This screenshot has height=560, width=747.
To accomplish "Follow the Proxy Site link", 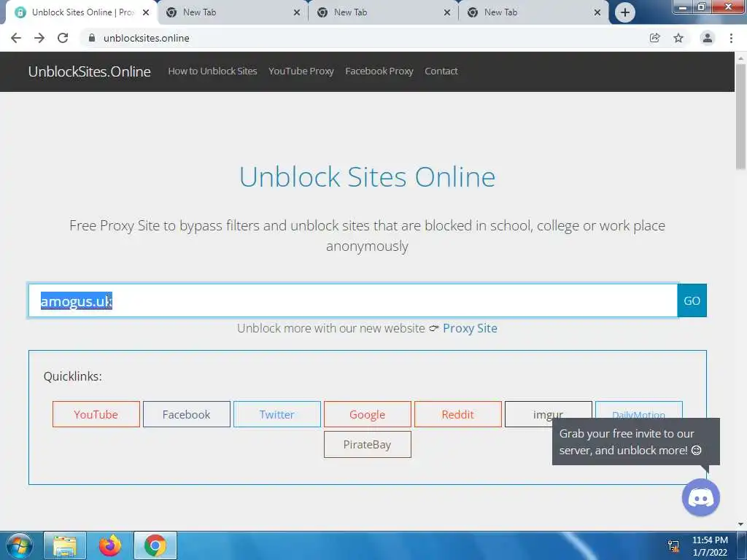I will 470,328.
